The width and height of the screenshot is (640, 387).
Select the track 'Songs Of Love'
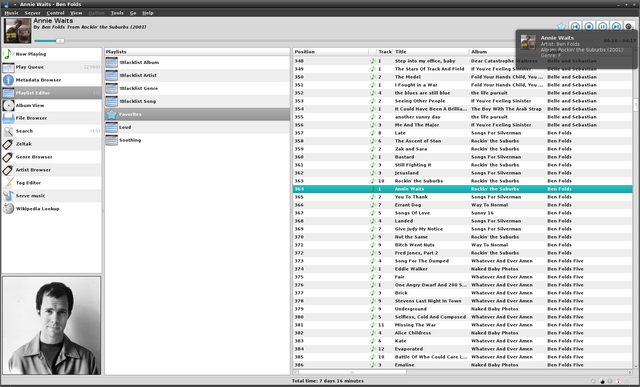pos(462,213)
